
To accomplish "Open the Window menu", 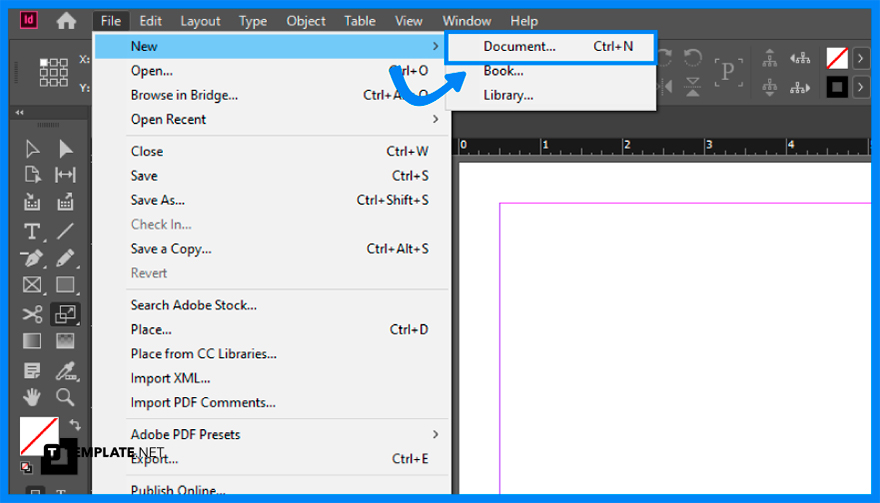I will click(466, 21).
